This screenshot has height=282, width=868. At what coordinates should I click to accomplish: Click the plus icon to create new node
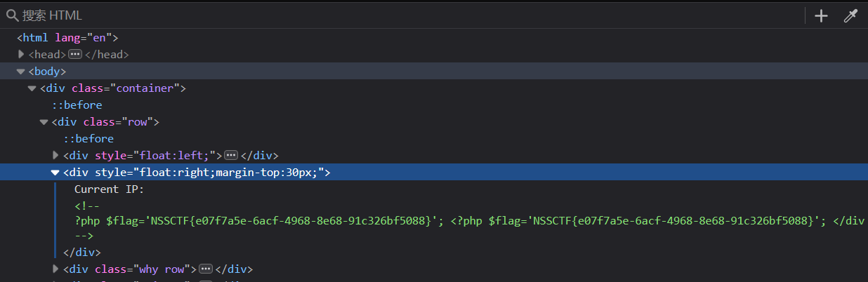[821, 16]
